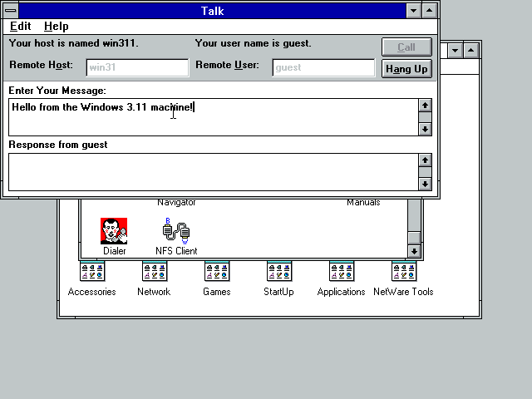Minimize the Program Manager window behind
532x399 pixels.
pos(455,51)
